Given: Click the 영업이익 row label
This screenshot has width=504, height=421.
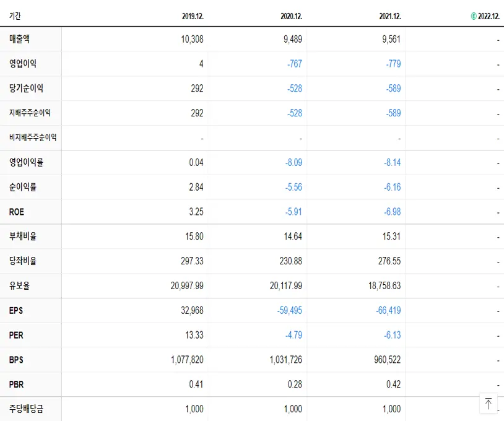Looking at the screenshot, I should tap(23, 63).
